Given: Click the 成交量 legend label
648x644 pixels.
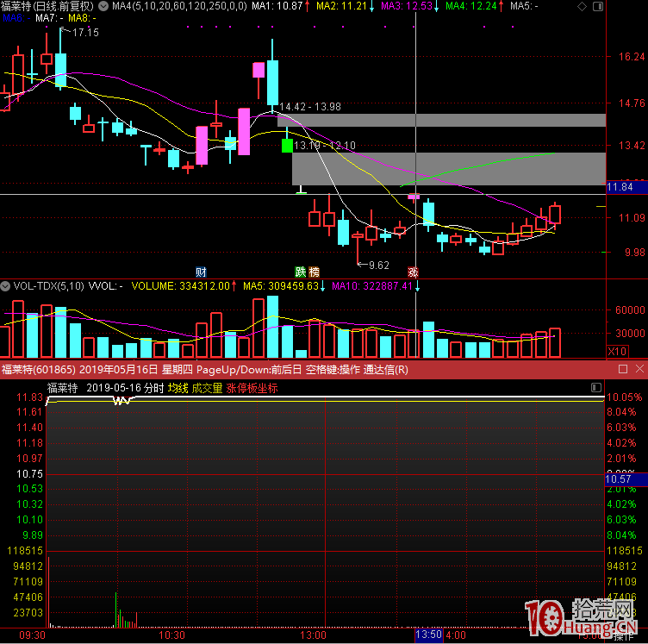Looking at the screenshot, I should pyautogui.click(x=207, y=388).
